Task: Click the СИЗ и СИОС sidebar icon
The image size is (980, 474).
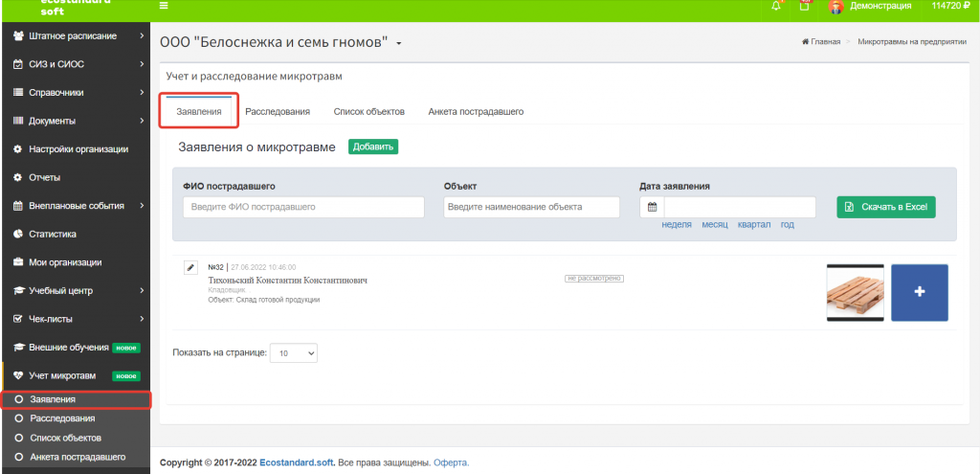Action: [x=18, y=64]
